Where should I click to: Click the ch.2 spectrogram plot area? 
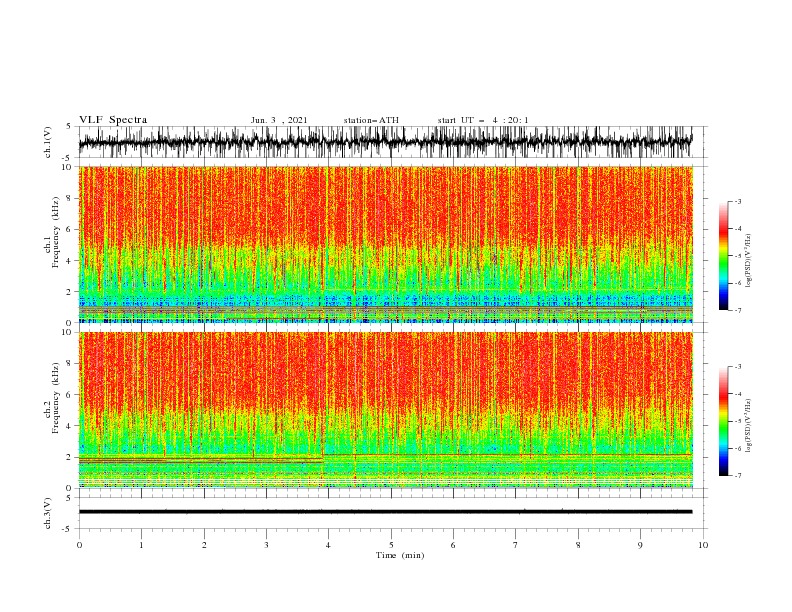tap(386, 410)
